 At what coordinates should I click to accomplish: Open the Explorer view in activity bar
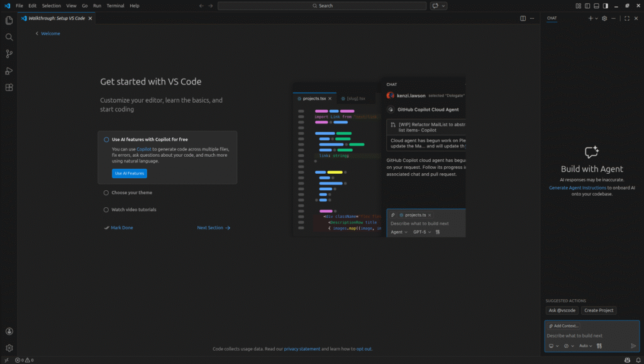[x=9, y=20]
